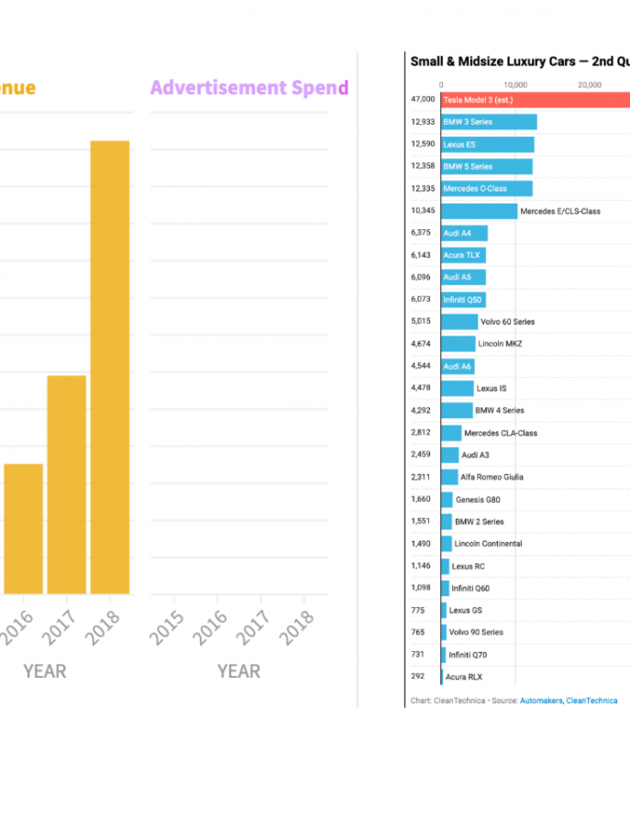Click the Chart: CleanTechnica credit text

click(448, 701)
